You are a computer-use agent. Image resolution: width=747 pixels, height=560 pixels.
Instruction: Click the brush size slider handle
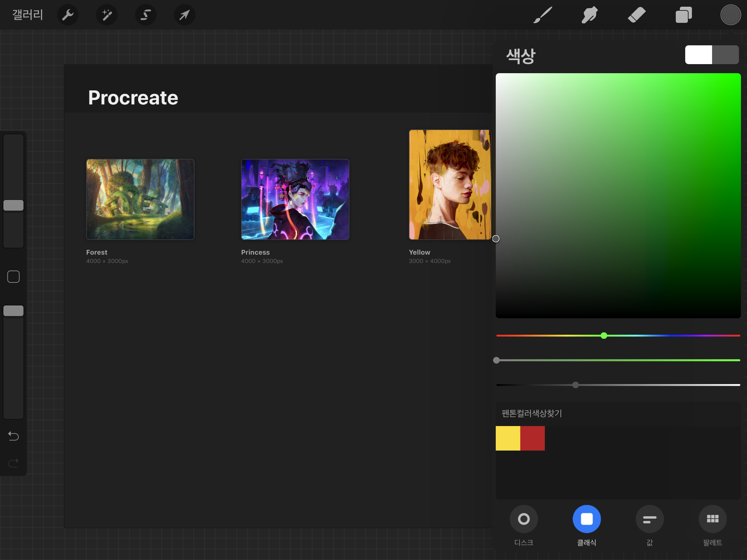13,205
